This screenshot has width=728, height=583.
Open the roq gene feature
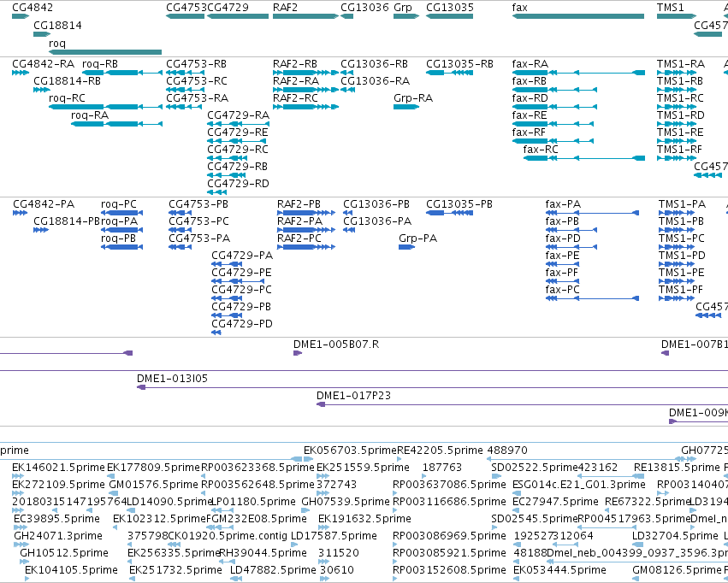click(105, 52)
